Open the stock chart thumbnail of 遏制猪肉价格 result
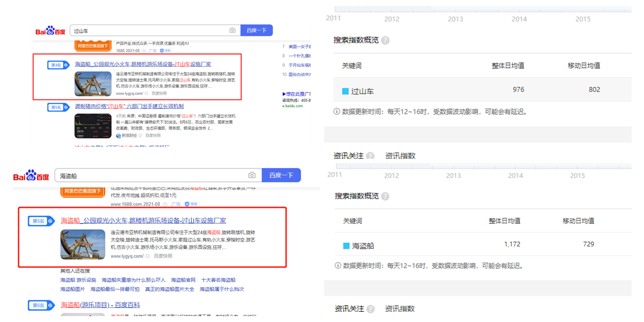 [x=93, y=127]
